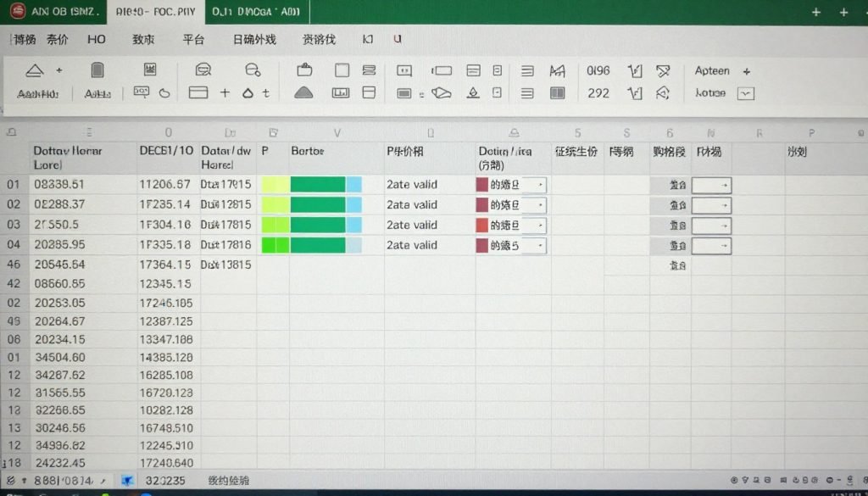Click the horizontally split box icon
The image size is (868, 496).
tap(370, 92)
